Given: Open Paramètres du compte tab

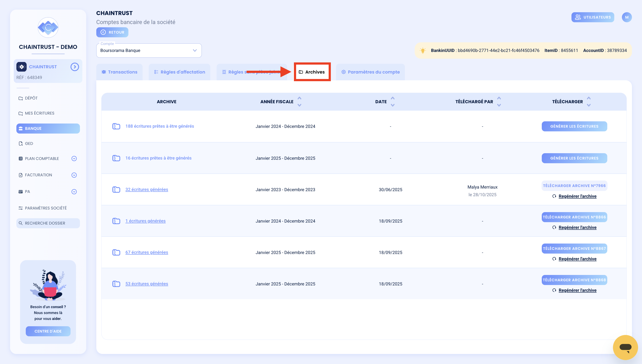Looking at the screenshot, I should point(370,72).
